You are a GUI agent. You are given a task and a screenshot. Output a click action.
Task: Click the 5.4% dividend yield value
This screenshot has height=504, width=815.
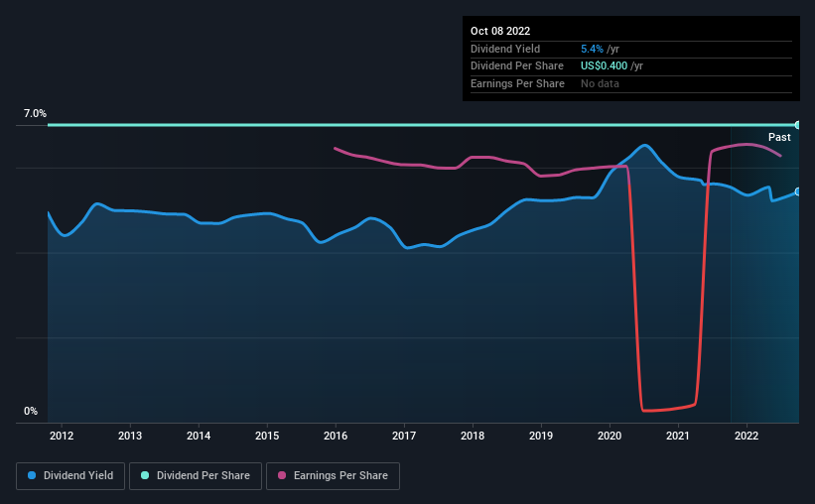point(592,49)
